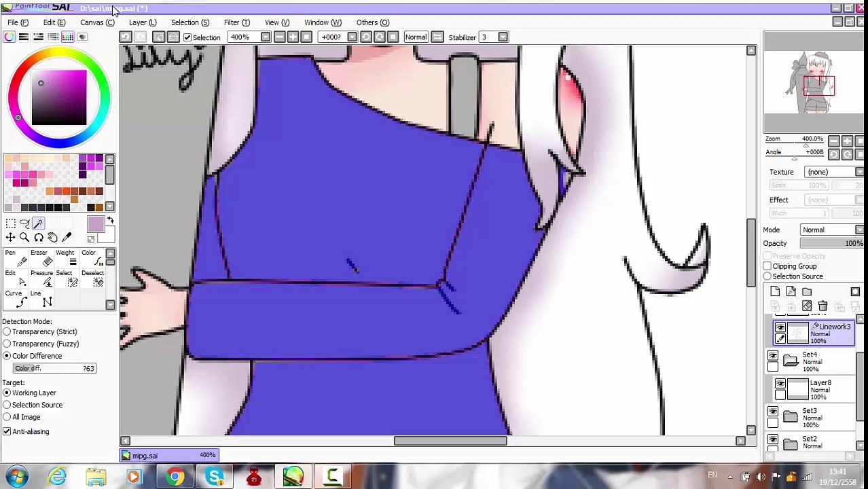Select the Eyedropper color picker tool
Viewport: 868px width, 489px height.
point(67,237)
